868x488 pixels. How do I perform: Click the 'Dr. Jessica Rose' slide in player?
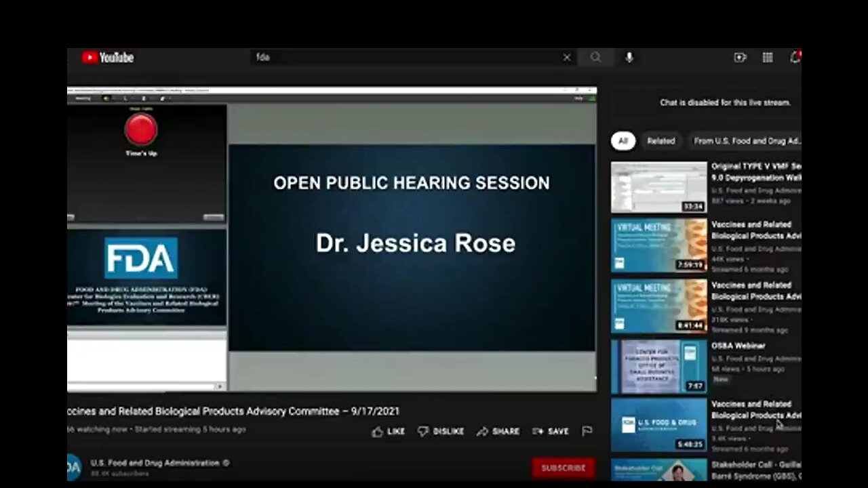tap(412, 247)
